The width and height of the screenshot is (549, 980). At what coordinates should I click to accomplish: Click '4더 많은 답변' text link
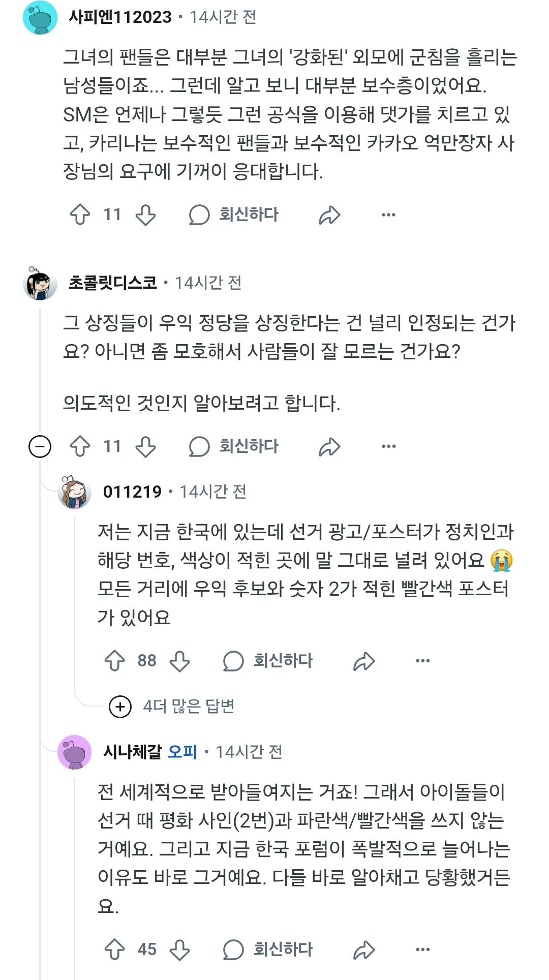point(189,706)
